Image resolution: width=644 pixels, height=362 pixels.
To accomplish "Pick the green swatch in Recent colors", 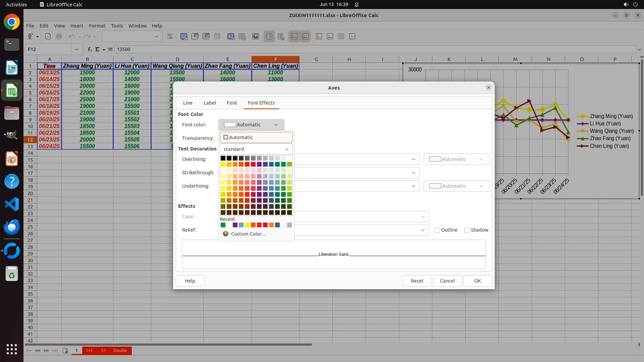I will tap(223, 225).
